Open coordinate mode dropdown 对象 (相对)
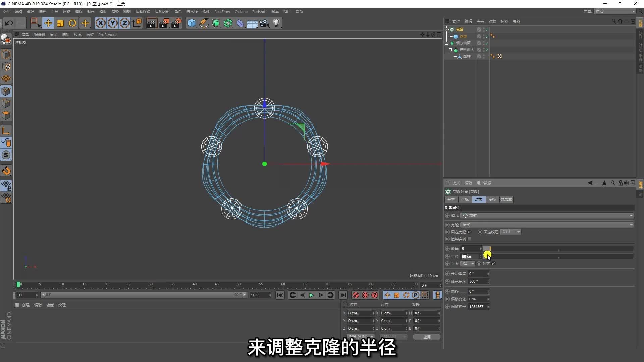 (361, 337)
